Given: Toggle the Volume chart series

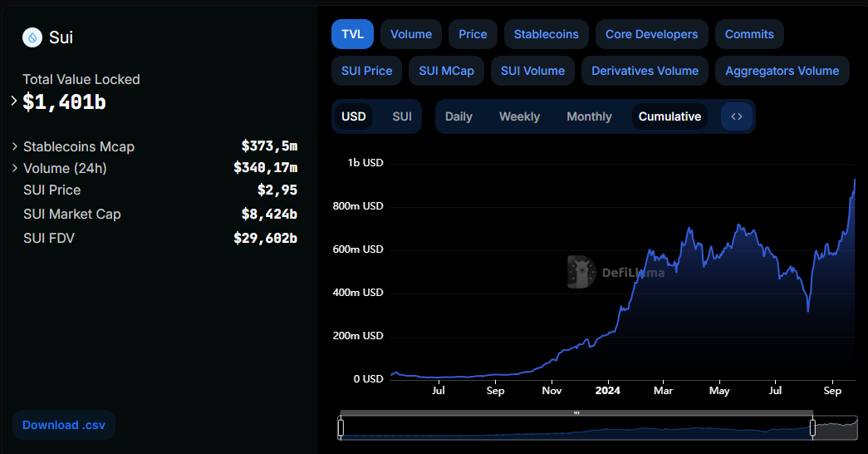Looking at the screenshot, I should (x=411, y=34).
